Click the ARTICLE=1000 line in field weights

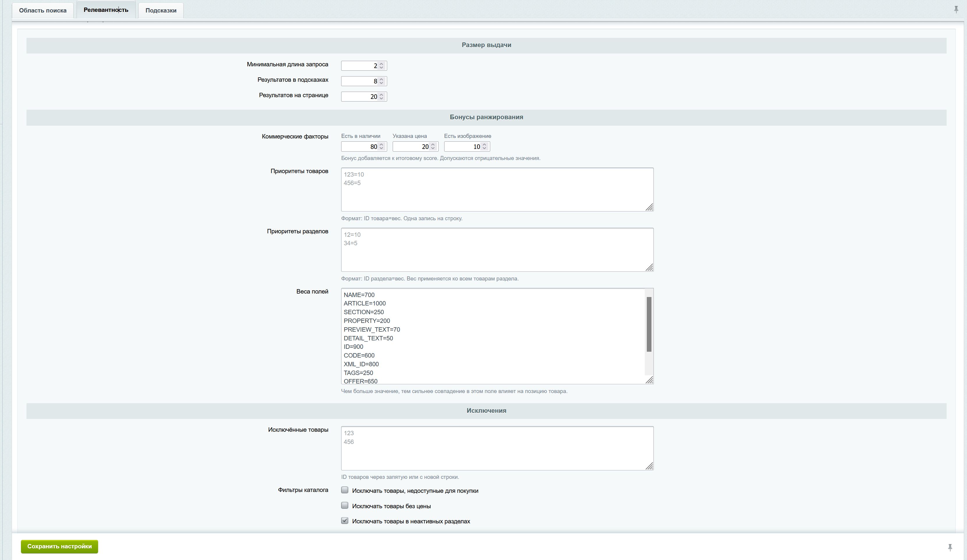coord(364,303)
